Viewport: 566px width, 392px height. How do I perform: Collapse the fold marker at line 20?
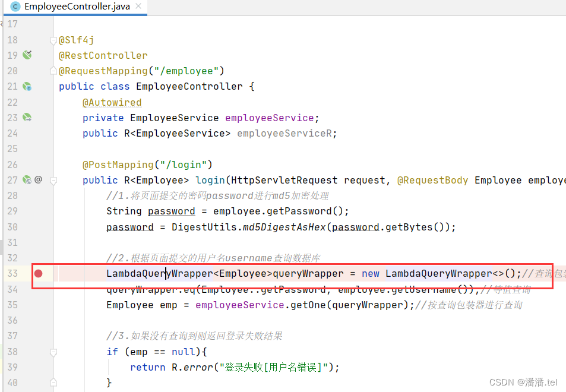(53, 71)
